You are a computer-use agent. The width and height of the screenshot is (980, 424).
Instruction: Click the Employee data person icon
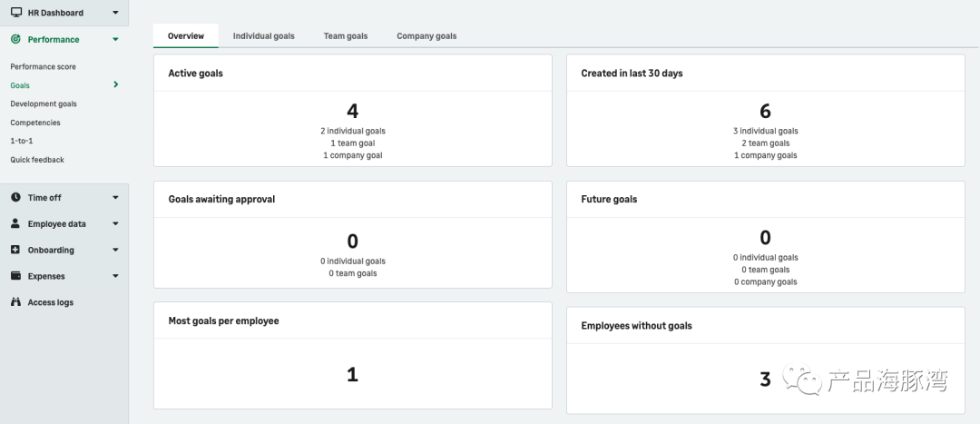click(15, 223)
